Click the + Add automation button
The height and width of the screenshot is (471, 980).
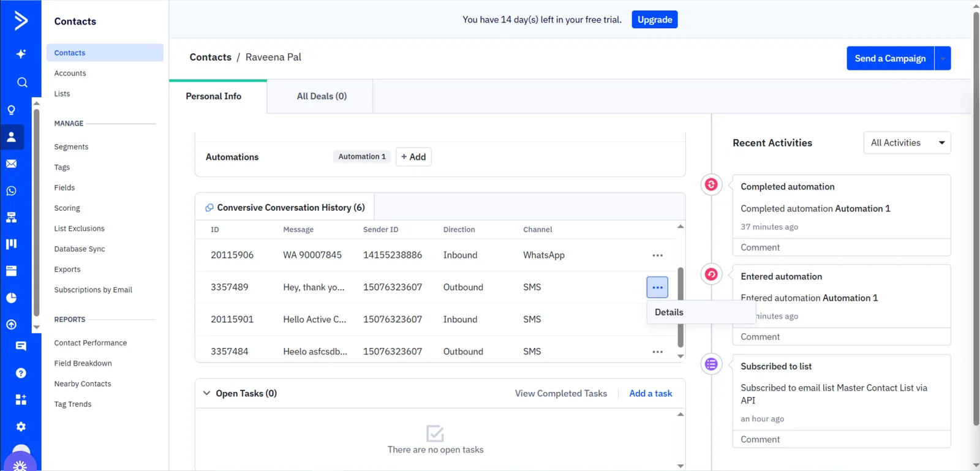coord(413,157)
